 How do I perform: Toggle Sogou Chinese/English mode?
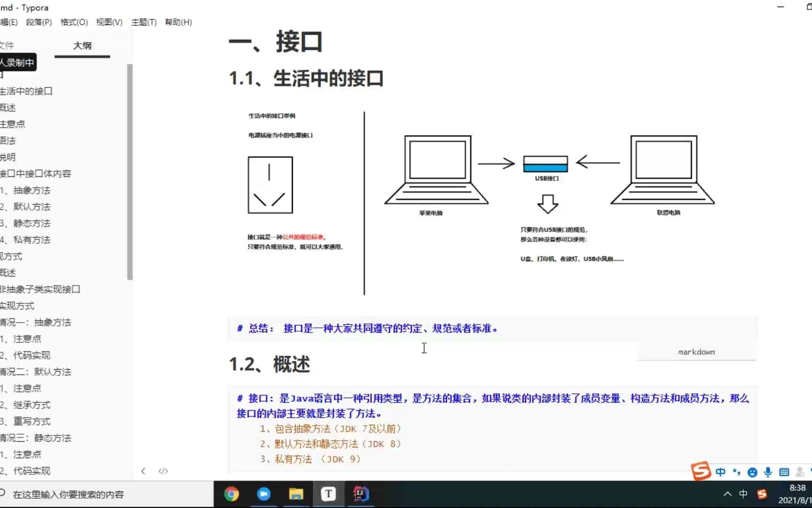pyautogui.click(x=720, y=472)
